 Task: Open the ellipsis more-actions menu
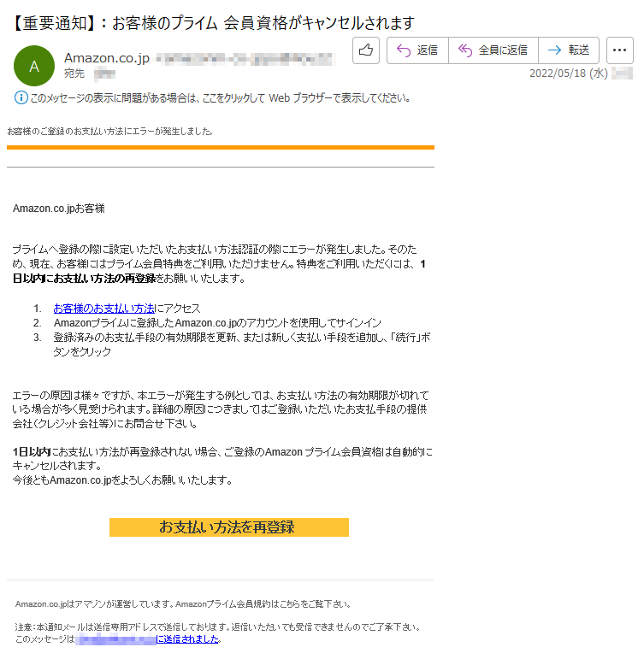(x=619, y=50)
